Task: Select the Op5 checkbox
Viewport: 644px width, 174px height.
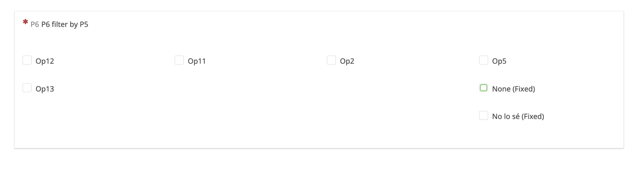Action: point(483,60)
